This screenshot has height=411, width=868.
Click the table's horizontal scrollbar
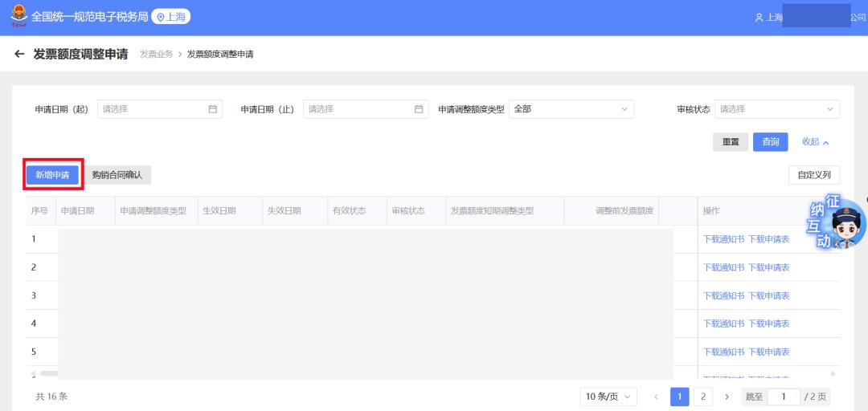click(49, 373)
